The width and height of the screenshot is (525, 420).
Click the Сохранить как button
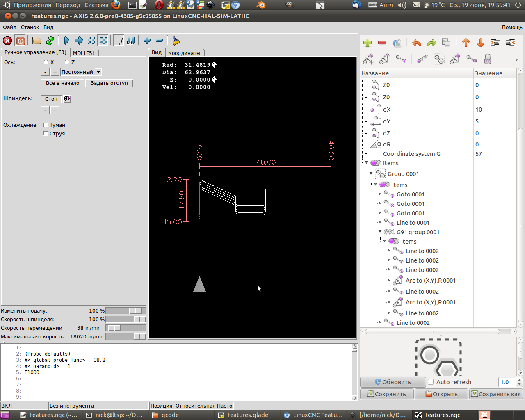[x=496, y=394]
